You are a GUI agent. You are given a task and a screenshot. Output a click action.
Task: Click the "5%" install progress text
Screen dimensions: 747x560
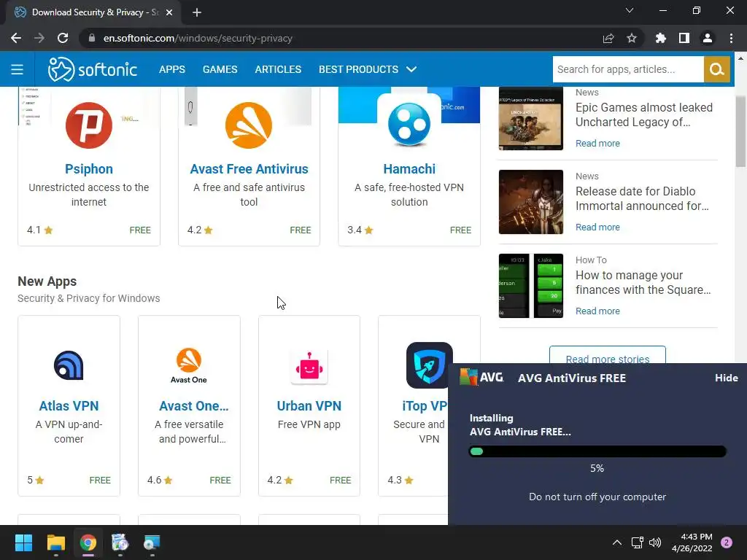(x=597, y=468)
